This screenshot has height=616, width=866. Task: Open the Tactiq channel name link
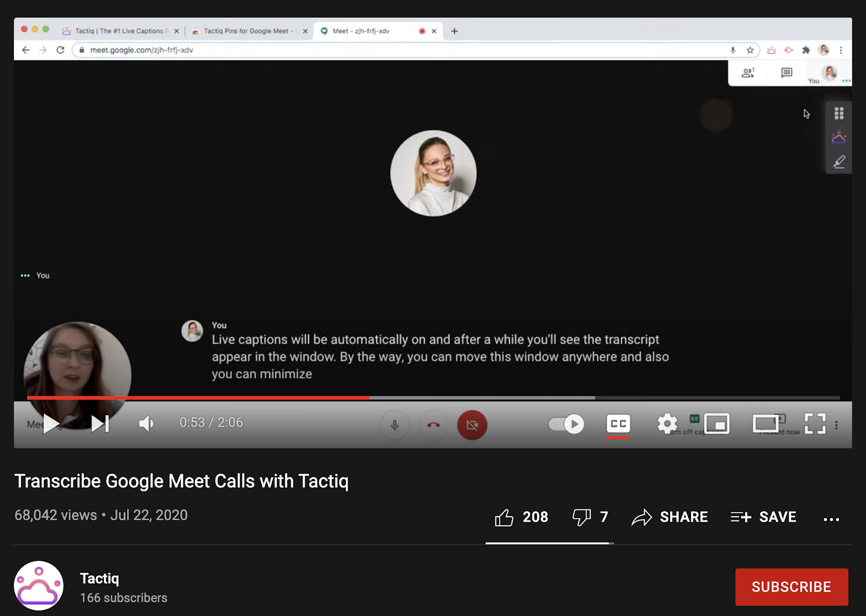[x=100, y=579]
